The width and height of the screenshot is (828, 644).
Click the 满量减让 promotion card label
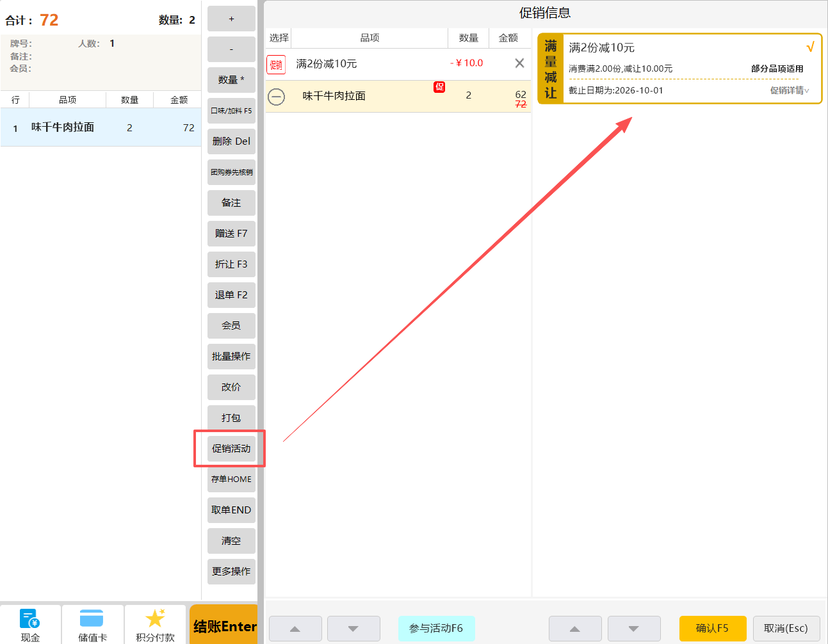point(551,69)
